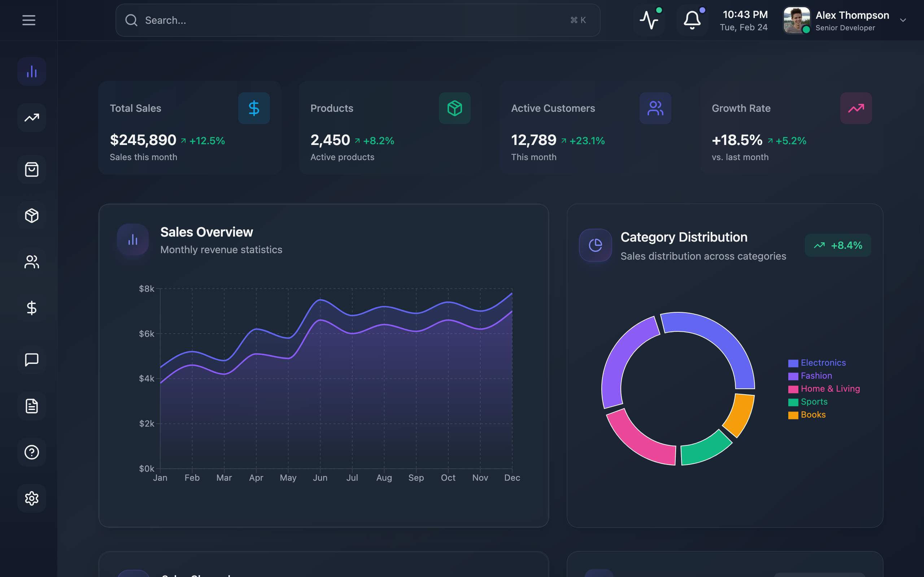Open the customers section from the sidebar
The image size is (924, 577).
31,262
